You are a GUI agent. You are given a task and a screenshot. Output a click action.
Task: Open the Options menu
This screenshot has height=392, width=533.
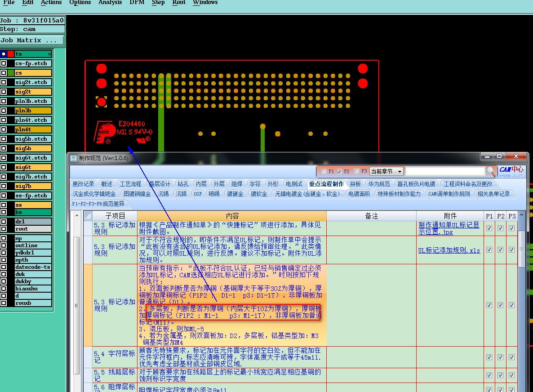pos(80,2)
